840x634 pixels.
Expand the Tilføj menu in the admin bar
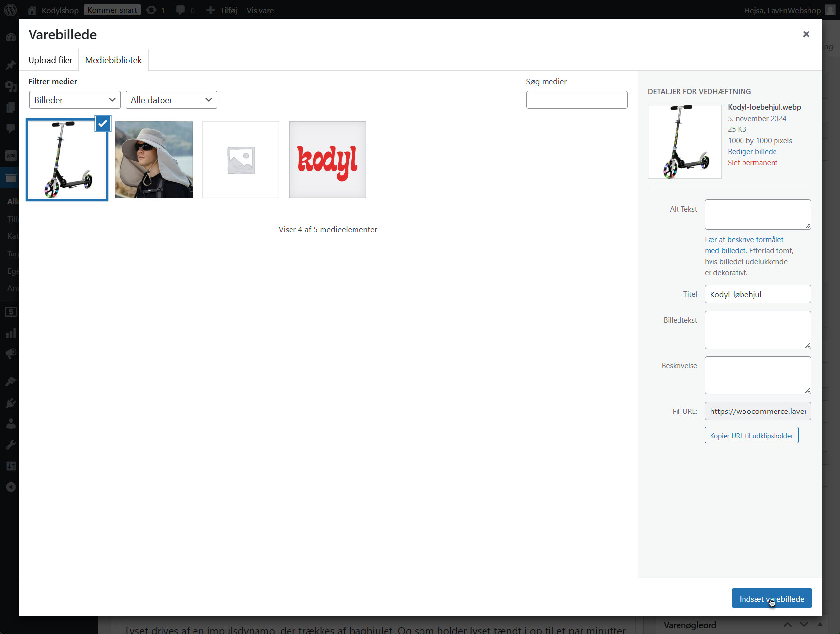pos(221,10)
